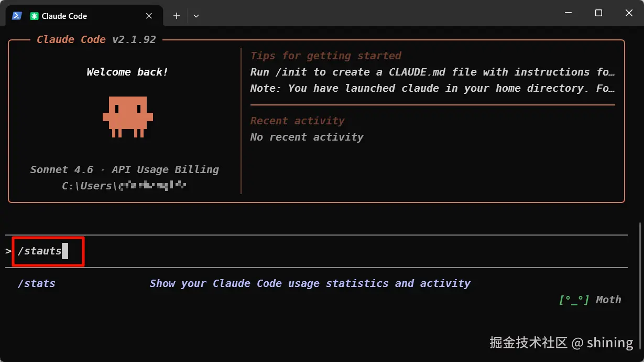The image size is (644, 362).
Task: Click 'Sonnet 4.6 · API Usage Billing' text
Action: click(125, 169)
